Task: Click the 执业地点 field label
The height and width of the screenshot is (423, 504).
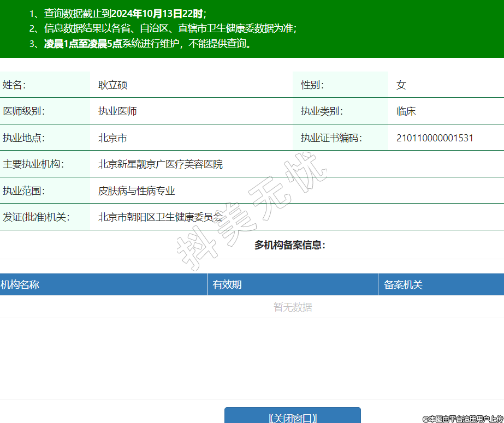Action: (x=24, y=138)
